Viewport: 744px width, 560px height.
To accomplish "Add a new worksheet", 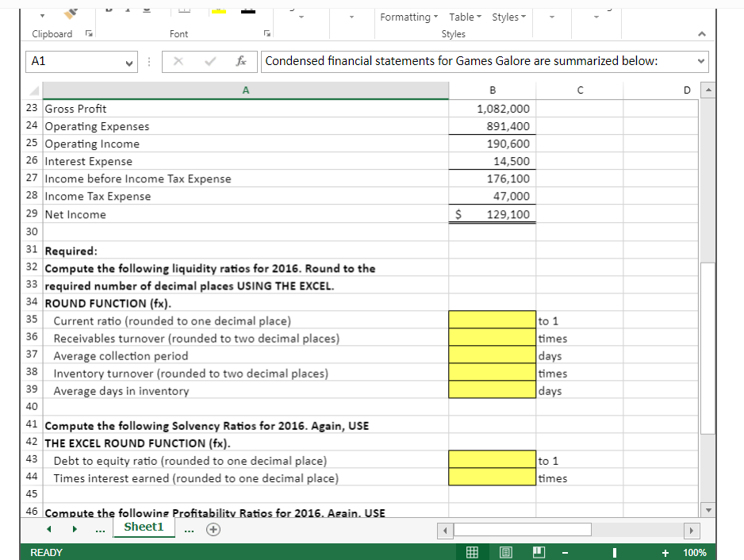I will click(x=213, y=527).
